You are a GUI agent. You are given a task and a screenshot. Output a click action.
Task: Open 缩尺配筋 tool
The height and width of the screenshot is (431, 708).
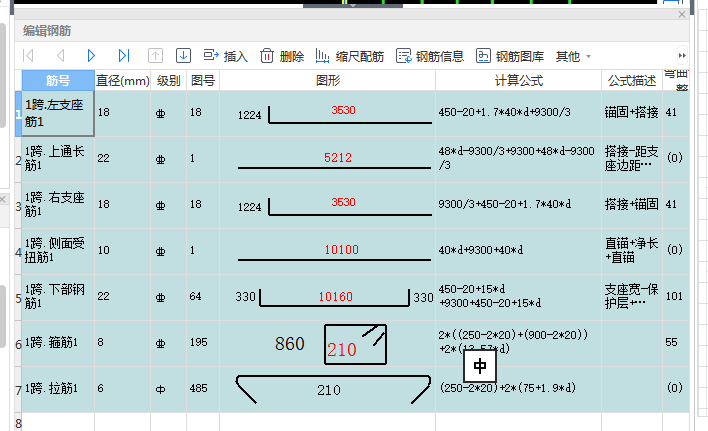coord(349,56)
